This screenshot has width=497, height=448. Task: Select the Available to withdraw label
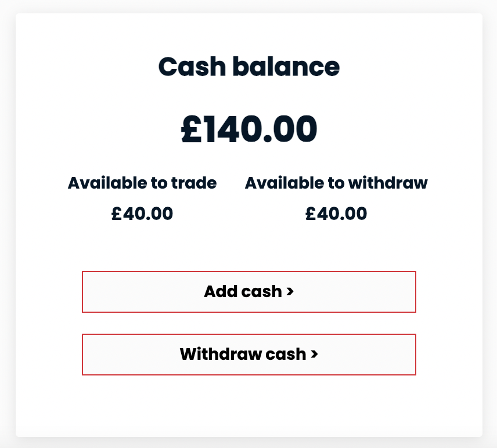click(337, 183)
